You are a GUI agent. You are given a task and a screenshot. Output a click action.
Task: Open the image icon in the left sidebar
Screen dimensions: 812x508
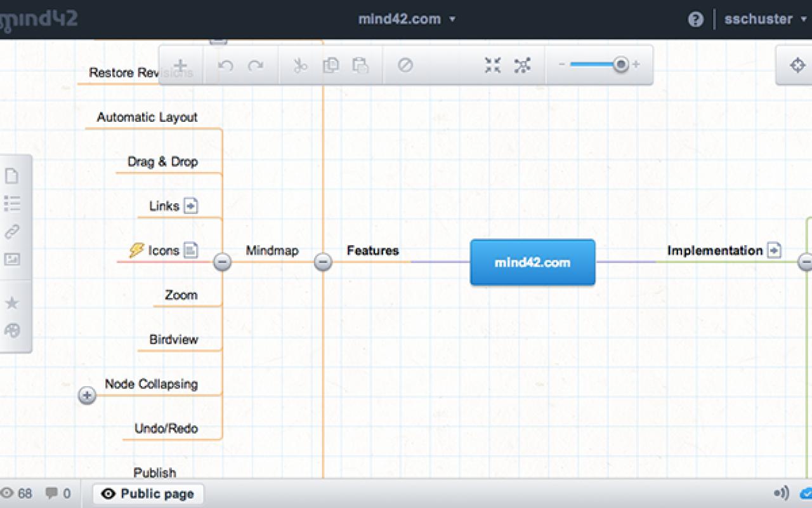pos(12,259)
